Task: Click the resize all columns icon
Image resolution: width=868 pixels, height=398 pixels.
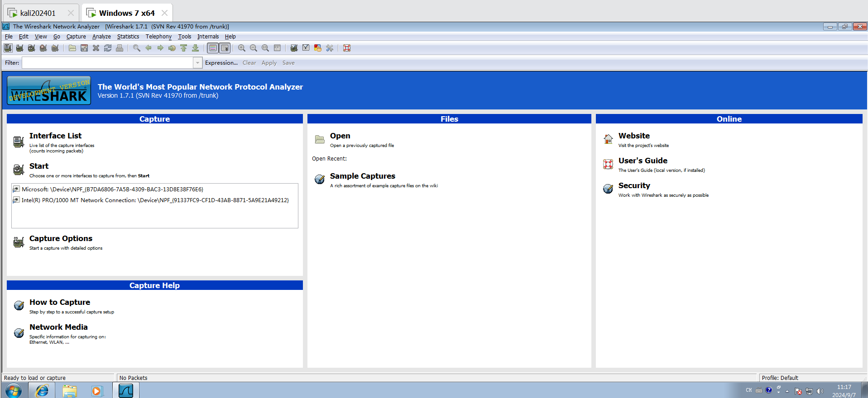Action: pos(277,48)
